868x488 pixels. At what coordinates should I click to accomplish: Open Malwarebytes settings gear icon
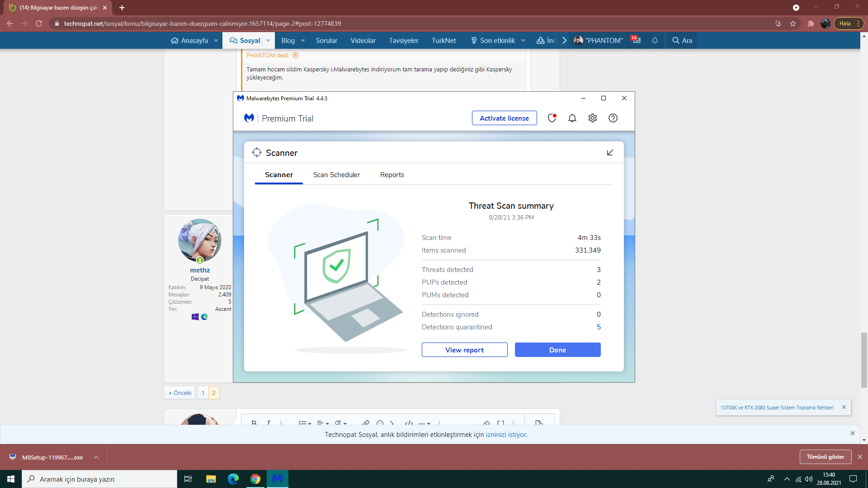[x=592, y=118]
